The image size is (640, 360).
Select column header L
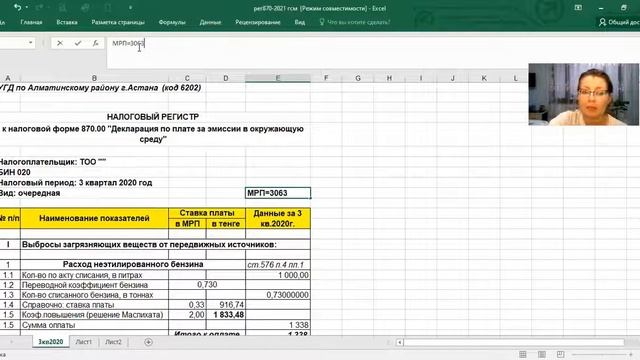tap(515, 78)
